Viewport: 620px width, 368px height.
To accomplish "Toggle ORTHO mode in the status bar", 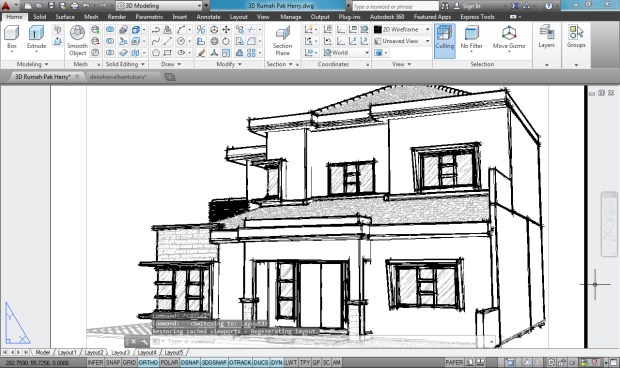I will [149, 362].
